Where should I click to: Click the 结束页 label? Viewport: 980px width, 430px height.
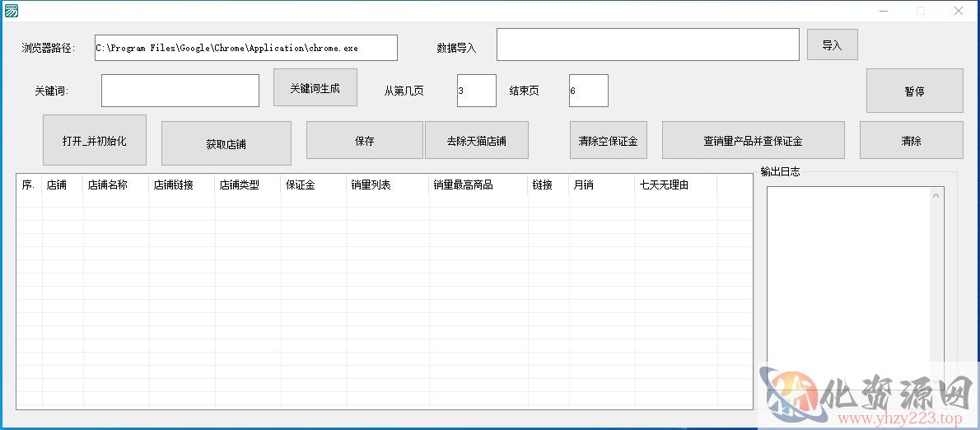click(x=524, y=91)
